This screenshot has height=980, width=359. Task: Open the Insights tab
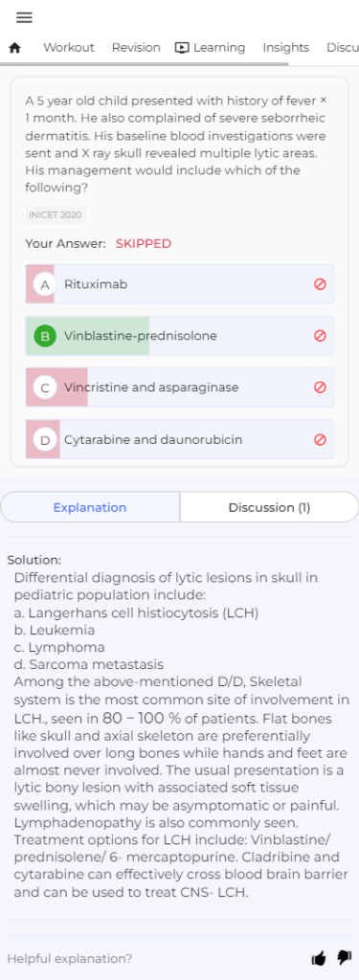coord(286,48)
